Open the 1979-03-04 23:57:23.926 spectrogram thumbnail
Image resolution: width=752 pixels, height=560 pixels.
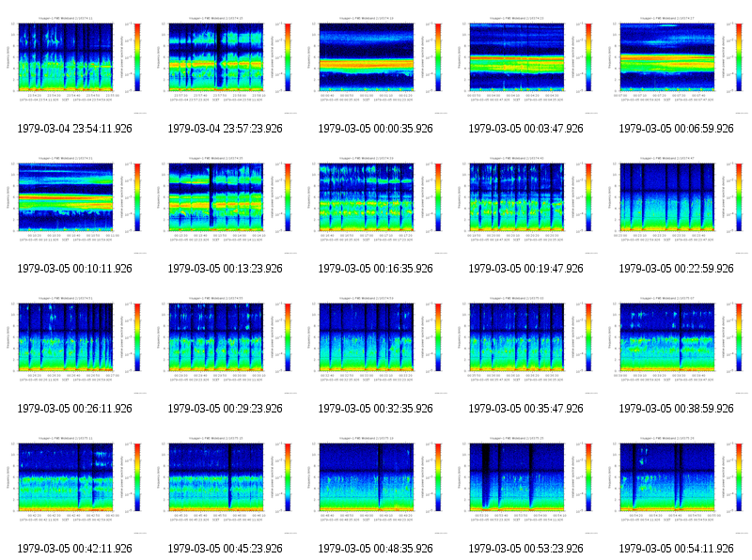[x=226, y=63]
